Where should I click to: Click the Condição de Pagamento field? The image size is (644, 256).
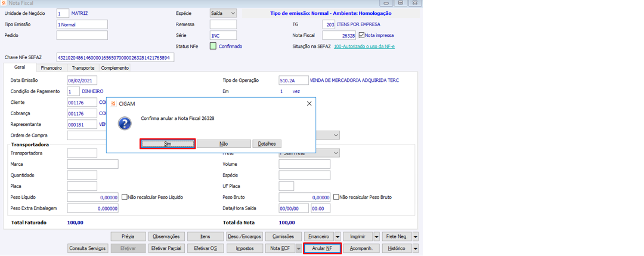73,91
